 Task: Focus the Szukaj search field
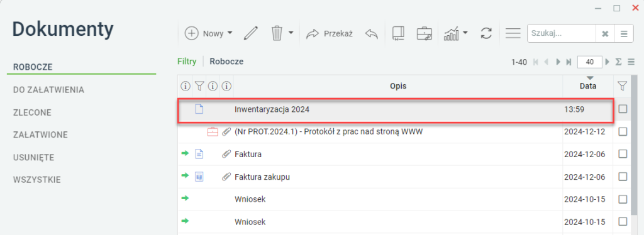pyautogui.click(x=562, y=34)
